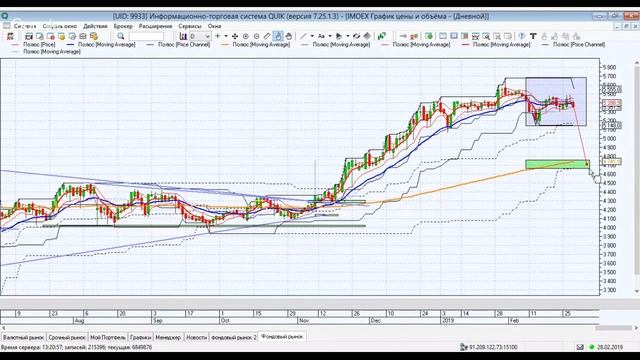Image resolution: width=640 pixels, height=360 pixels.
Task: Open the Сервисы menu
Action: click(190, 26)
